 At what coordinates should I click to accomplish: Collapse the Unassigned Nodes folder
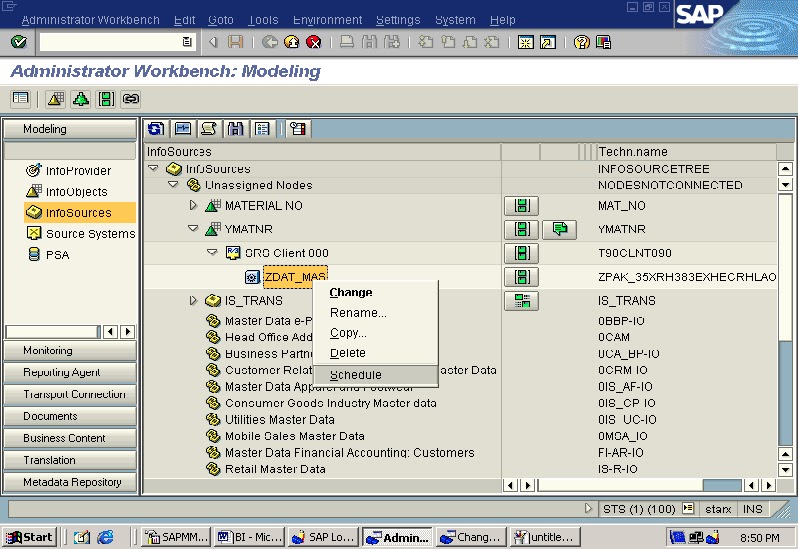coord(173,184)
